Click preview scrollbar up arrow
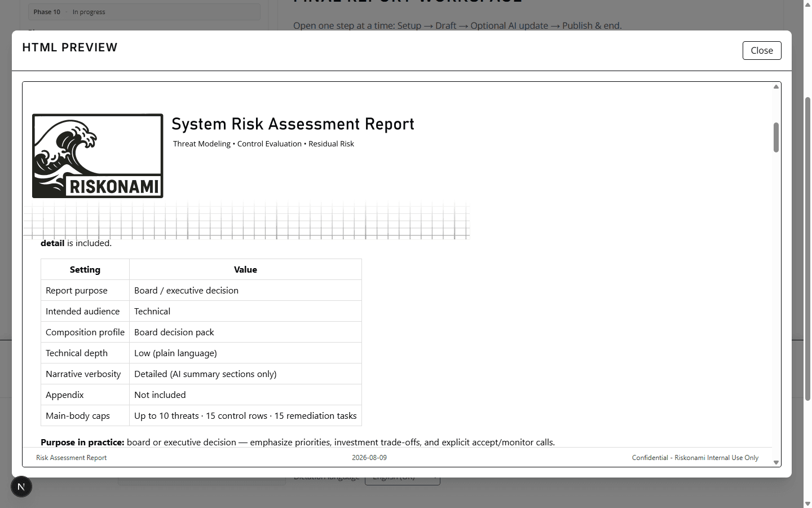 tap(776, 87)
